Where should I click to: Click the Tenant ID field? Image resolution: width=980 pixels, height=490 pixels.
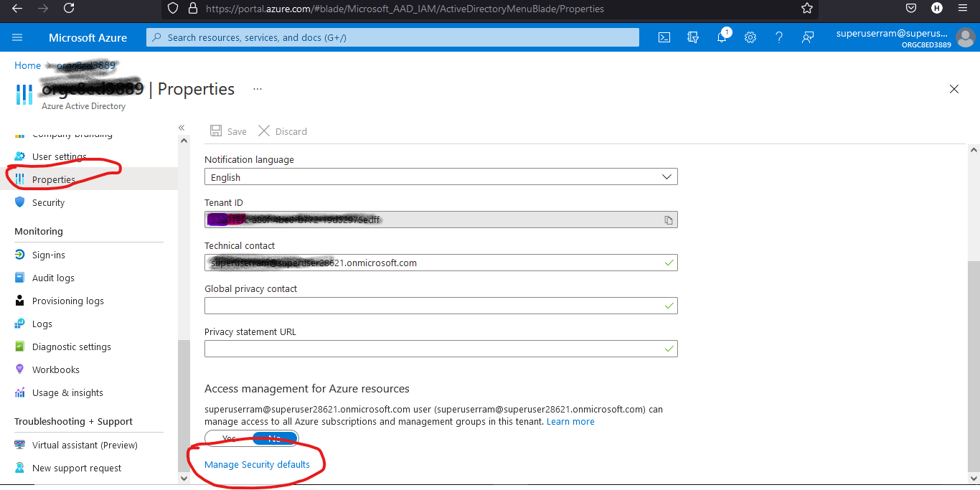[x=440, y=220]
